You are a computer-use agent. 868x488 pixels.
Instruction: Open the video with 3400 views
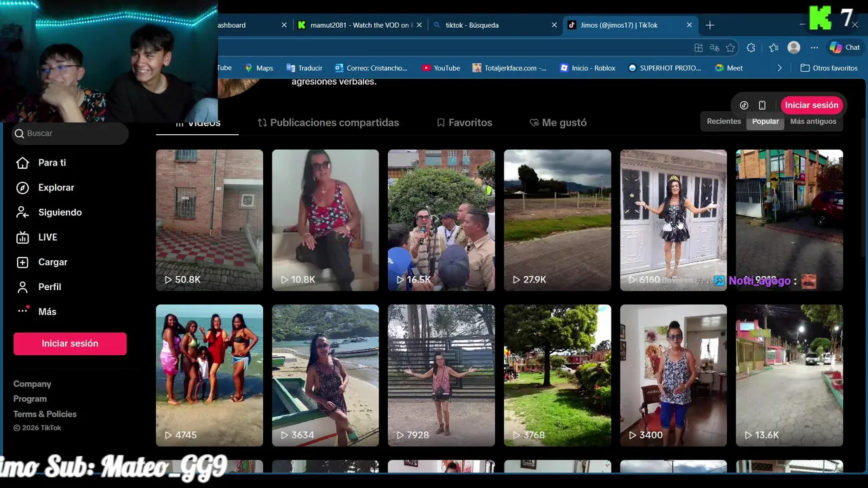coord(673,375)
